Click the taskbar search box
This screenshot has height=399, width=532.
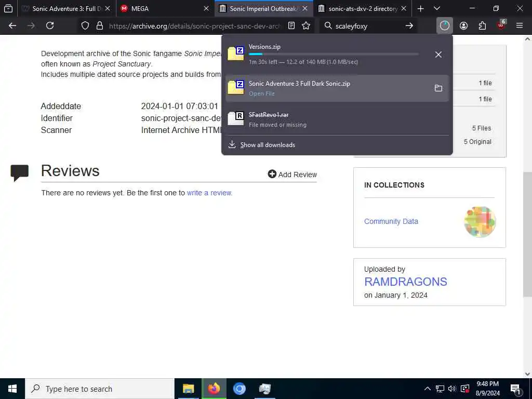tap(99, 389)
